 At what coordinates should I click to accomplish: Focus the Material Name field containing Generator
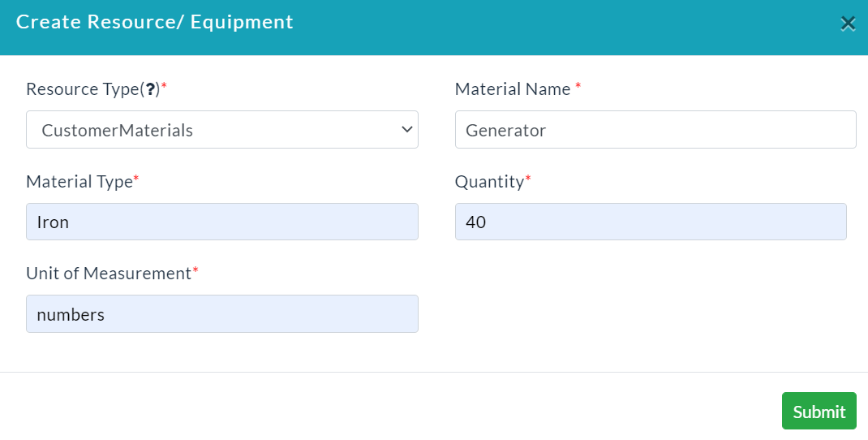(655, 130)
